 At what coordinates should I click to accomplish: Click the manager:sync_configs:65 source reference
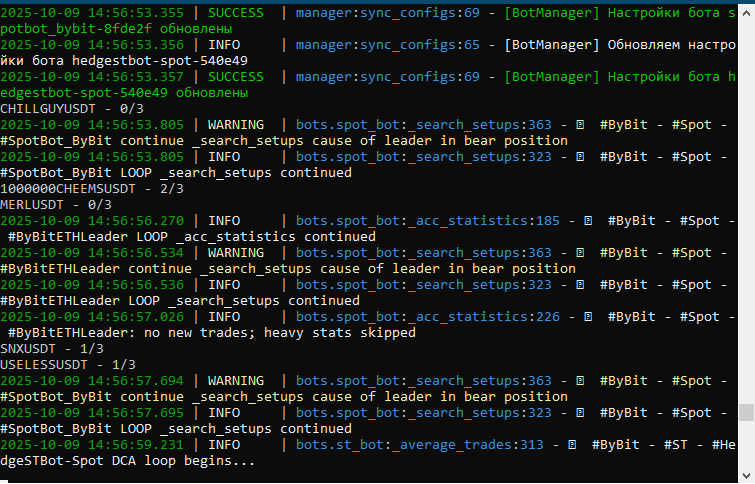[388, 44]
